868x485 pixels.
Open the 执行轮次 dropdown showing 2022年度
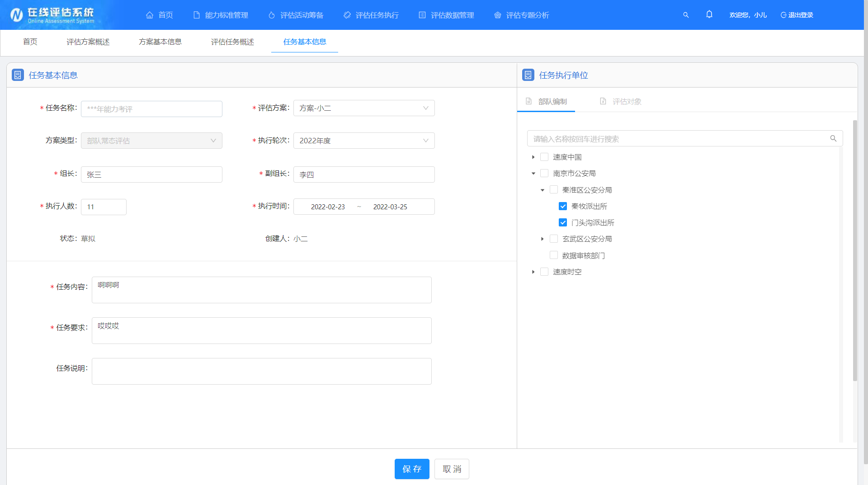click(x=364, y=141)
